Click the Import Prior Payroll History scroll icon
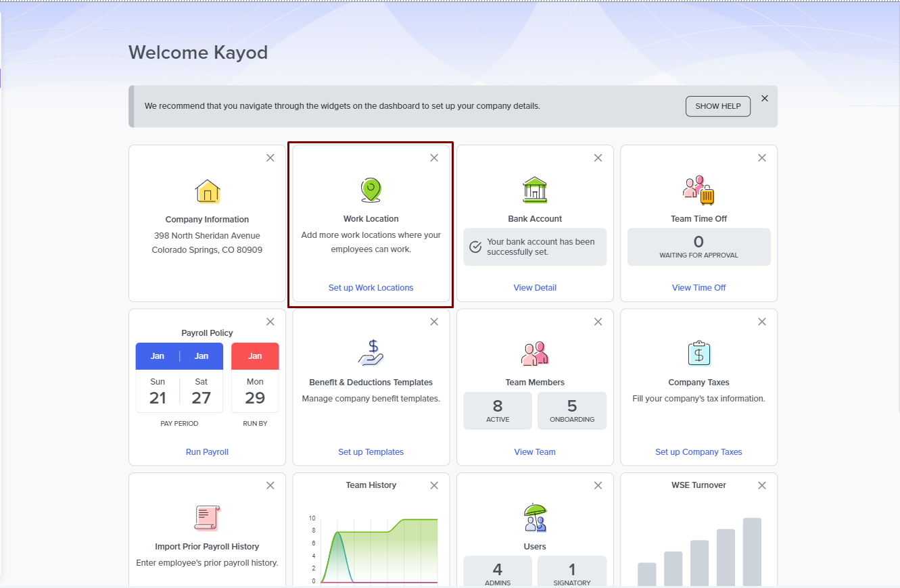This screenshot has height=588, width=900. click(207, 518)
